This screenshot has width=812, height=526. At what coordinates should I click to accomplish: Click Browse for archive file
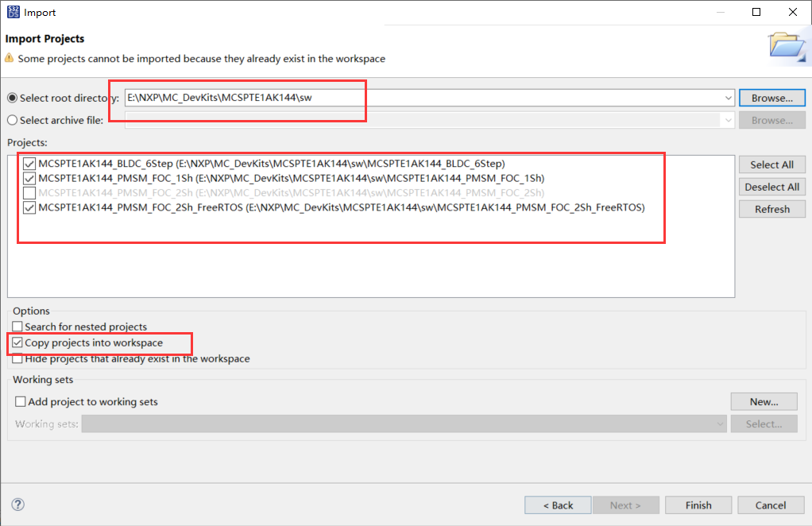pos(772,120)
